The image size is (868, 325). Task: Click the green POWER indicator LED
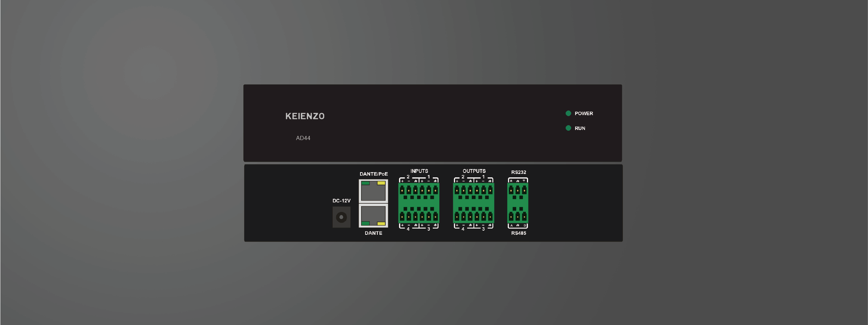pos(568,113)
